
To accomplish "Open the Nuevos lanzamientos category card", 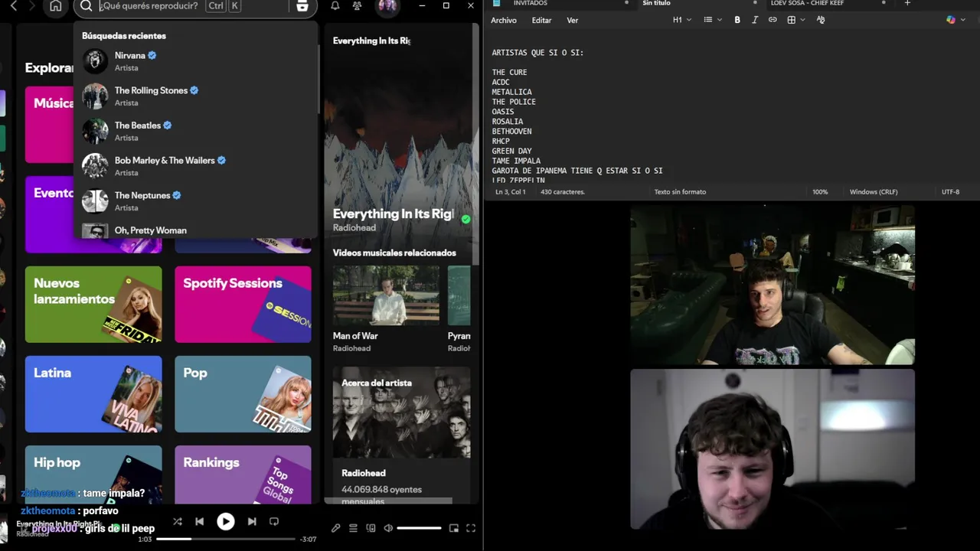I will click(93, 305).
